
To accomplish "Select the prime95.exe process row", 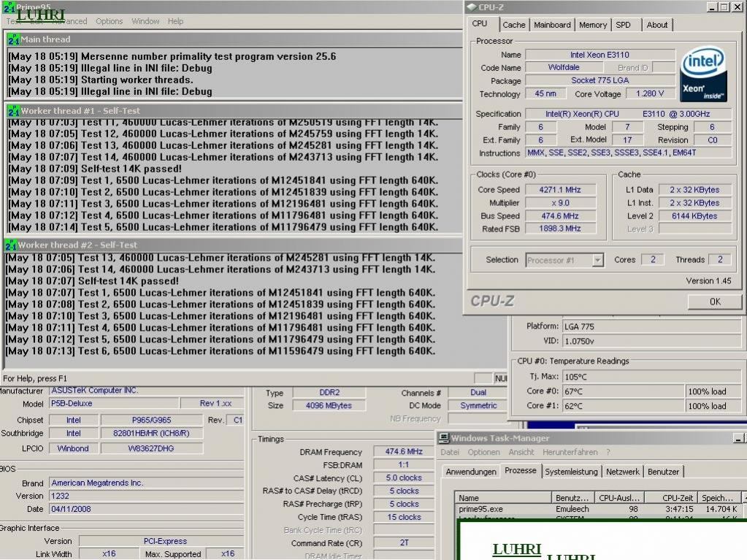I will click(x=598, y=509).
